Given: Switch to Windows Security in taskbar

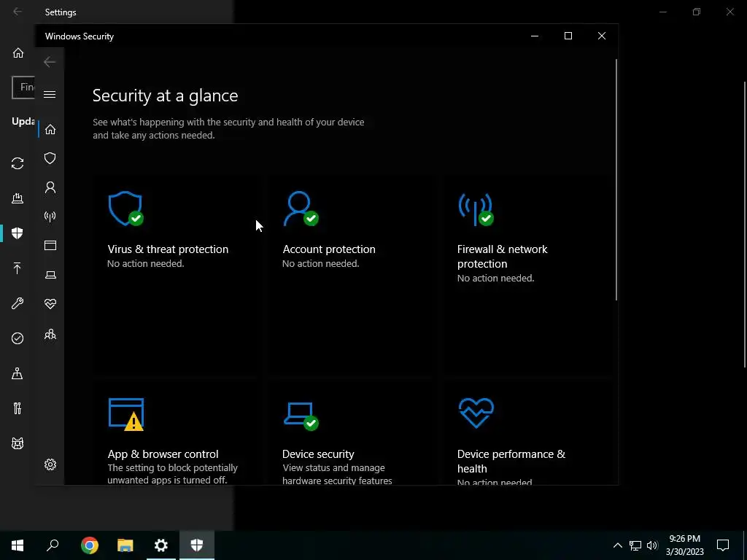Looking at the screenshot, I should (197, 545).
